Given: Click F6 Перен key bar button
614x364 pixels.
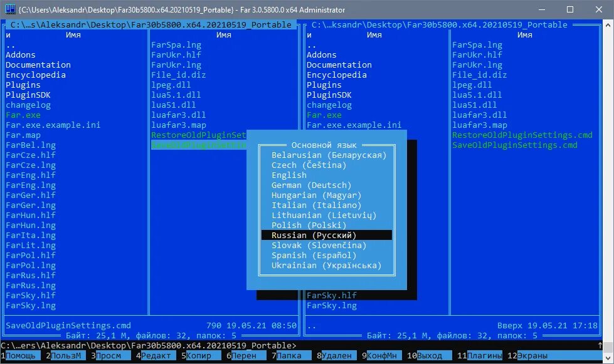Looking at the screenshot, I should point(246,356).
